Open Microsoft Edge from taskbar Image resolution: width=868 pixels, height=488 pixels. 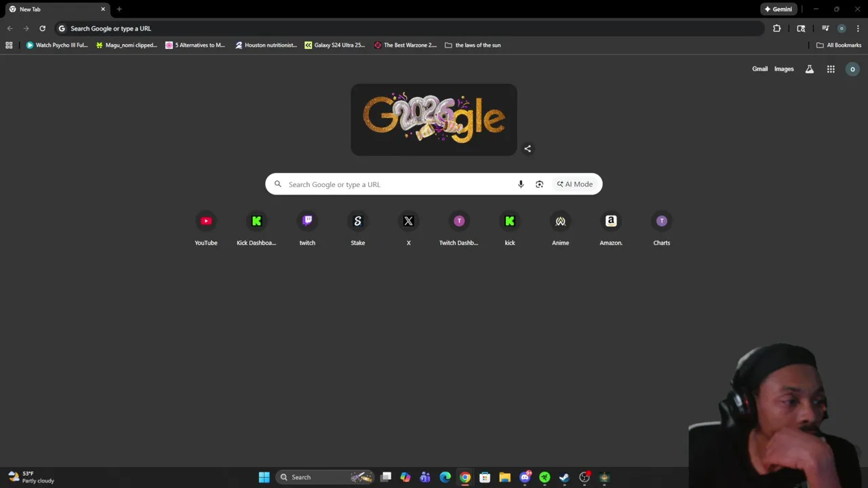[x=445, y=477]
